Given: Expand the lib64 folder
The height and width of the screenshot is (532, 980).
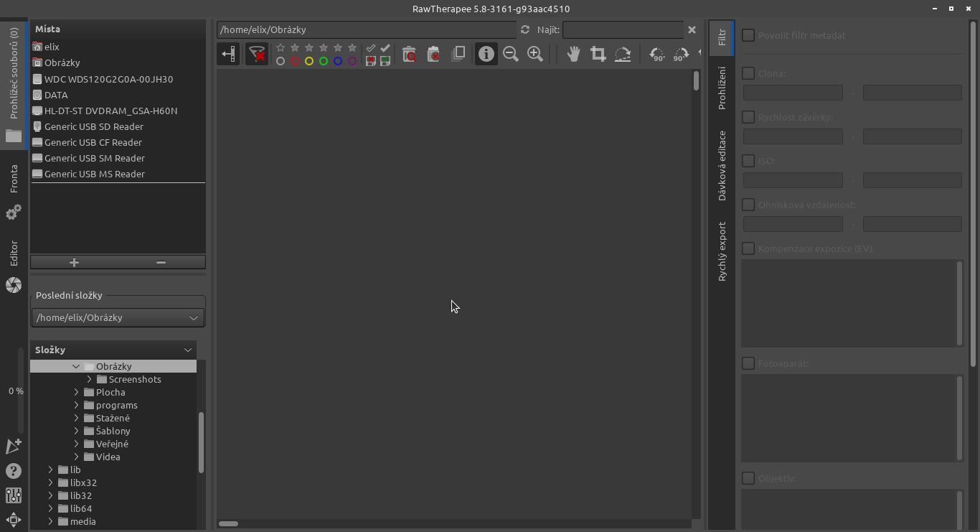Looking at the screenshot, I should tap(50, 508).
